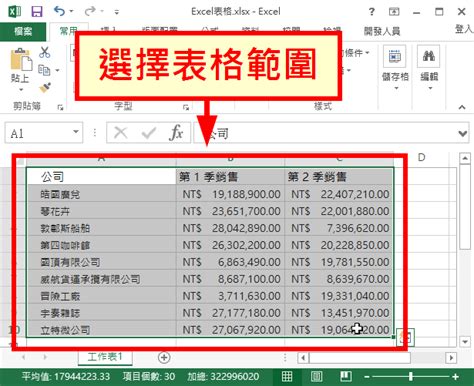Open Ribbon Display Options icon
Screen dimensions: 474x386
[394, 12]
